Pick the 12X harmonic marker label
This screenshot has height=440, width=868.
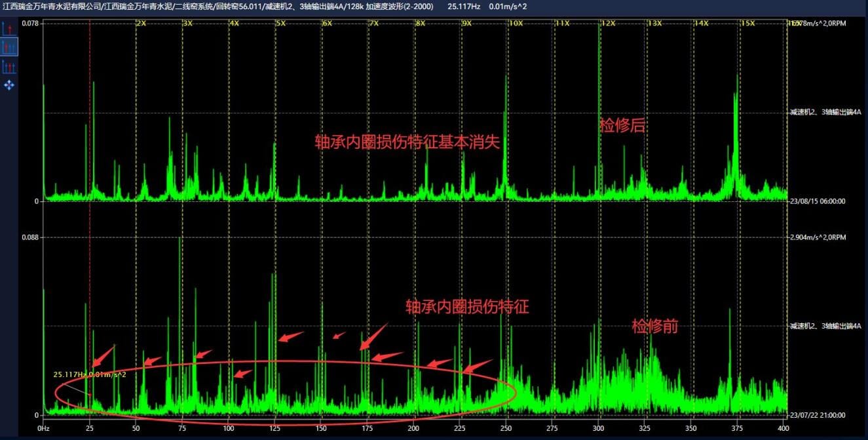coord(608,24)
